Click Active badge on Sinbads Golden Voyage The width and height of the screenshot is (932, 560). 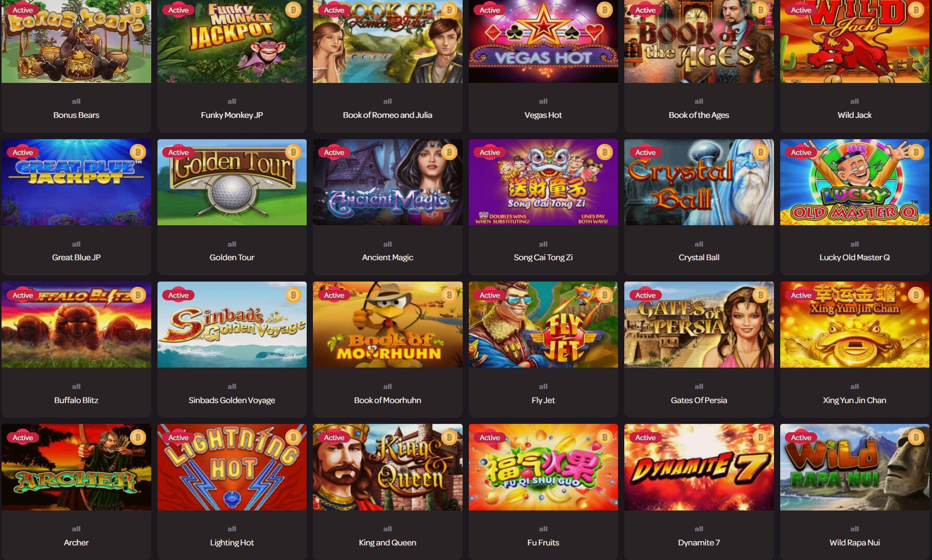(178, 295)
